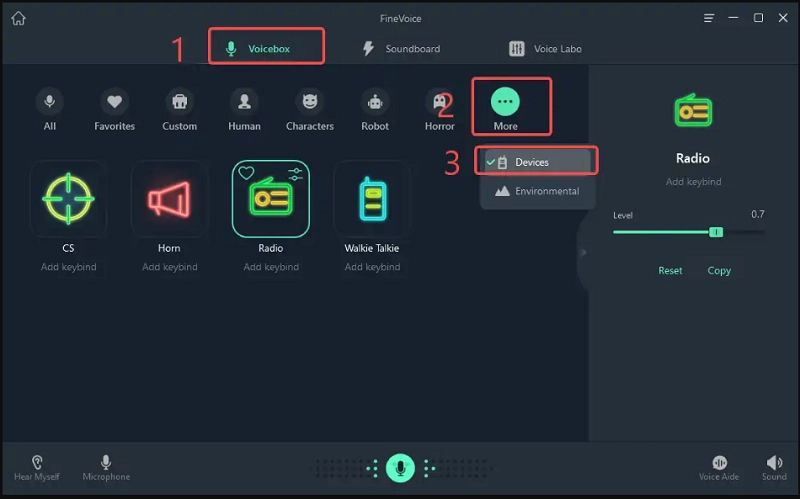
Task: Show the Characters voice category
Action: click(309, 102)
